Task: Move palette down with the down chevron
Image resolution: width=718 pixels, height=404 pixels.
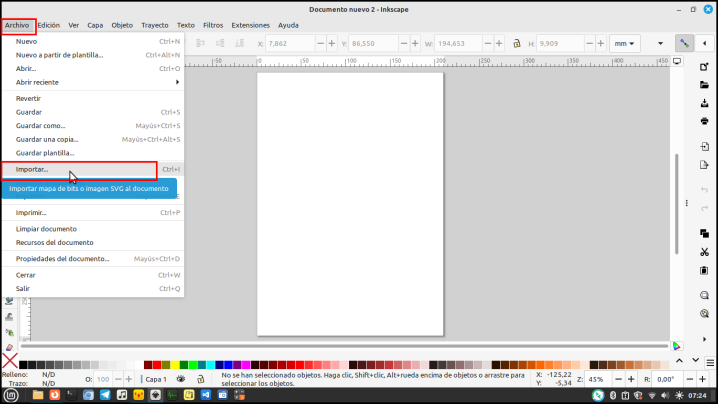Action: [x=696, y=361]
